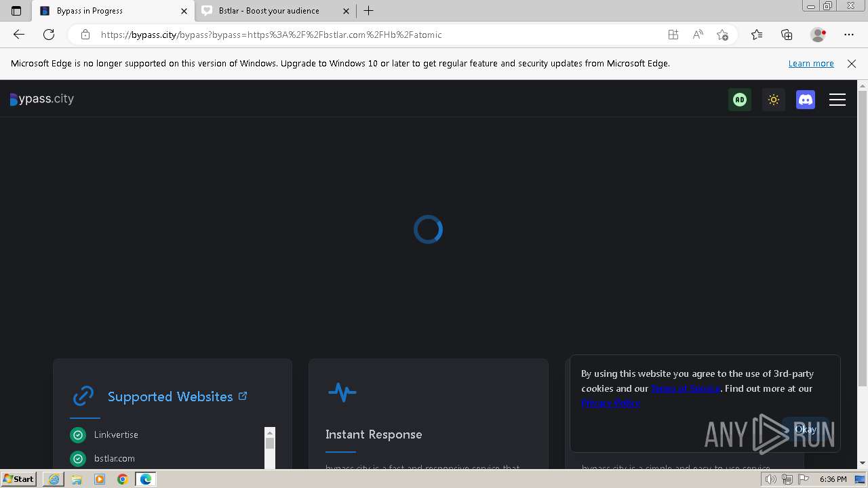The width and height of the screenshot is (868, 488).
Task: Open the browser profile avatar
Action: pyautogui.click(x=818, y=35)
